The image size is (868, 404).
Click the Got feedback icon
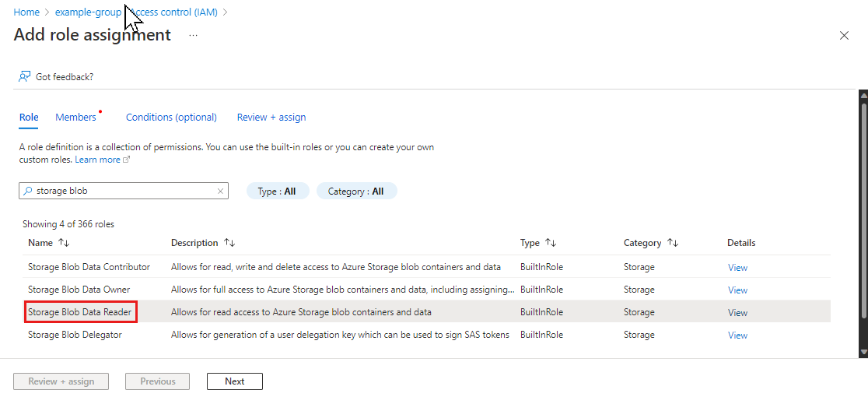(25, 76)
